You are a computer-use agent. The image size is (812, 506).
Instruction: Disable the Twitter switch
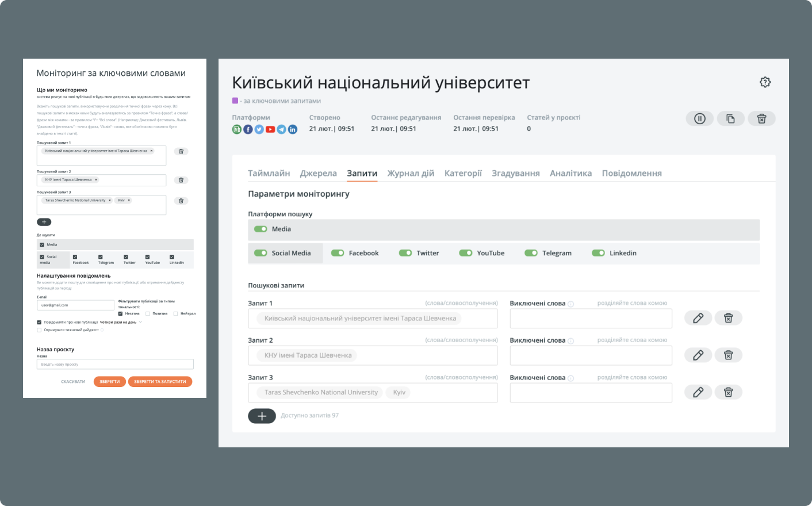click(405, 253)
